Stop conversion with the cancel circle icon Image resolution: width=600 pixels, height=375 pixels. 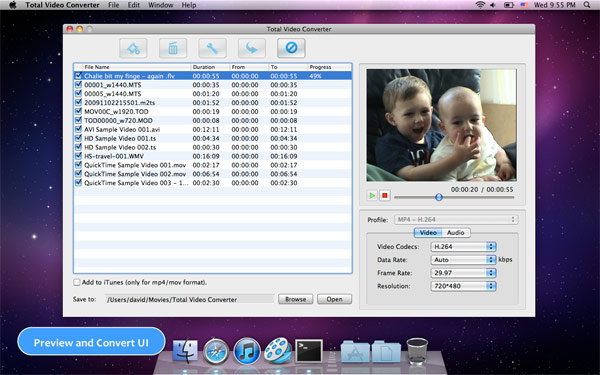(x=291, y=48)
